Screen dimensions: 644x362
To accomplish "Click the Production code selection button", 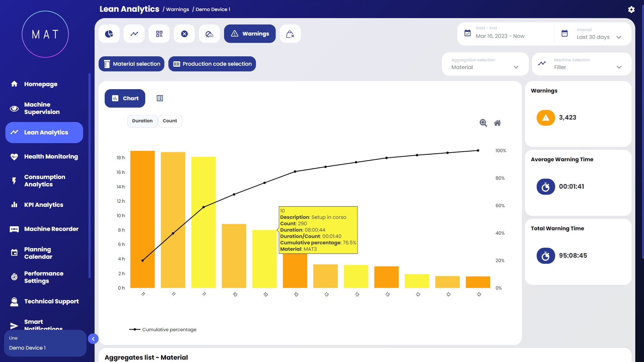I will pyautogui.click(x=212, y=64).
